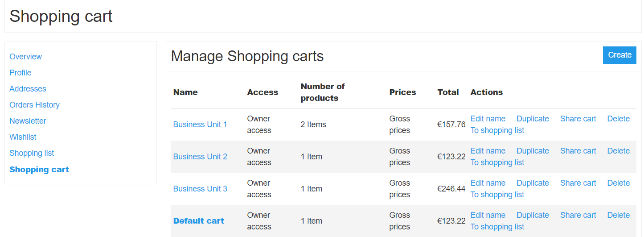This screenshot has width=644, height=237.
Task: Navigate to Shopping list in sidebar
Action: tap(32, 153)
